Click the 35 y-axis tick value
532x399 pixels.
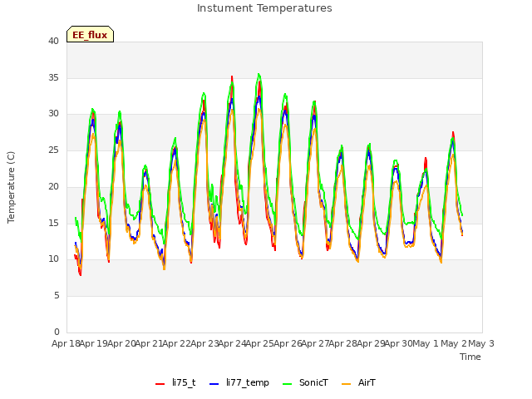pos(53,77)
